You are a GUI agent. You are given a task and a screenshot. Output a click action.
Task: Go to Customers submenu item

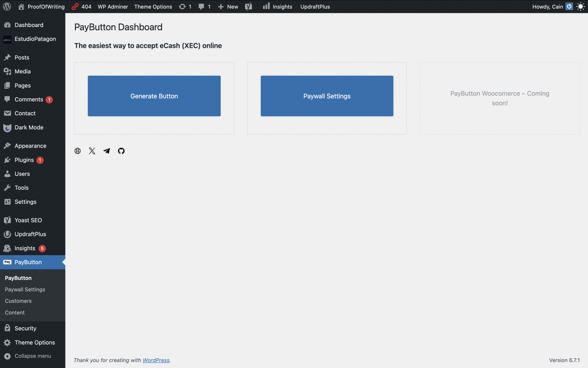[x=18, y=301]
